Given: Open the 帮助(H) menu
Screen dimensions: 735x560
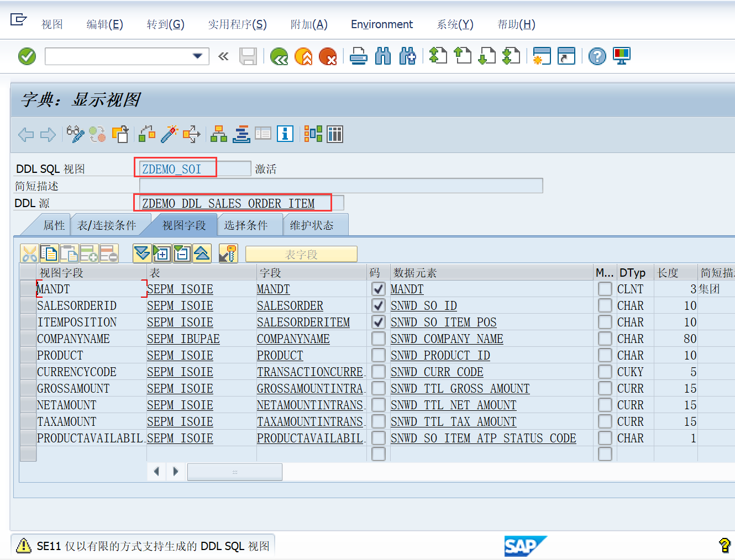Looking at the screenshot, I should (x=517, y=24).
